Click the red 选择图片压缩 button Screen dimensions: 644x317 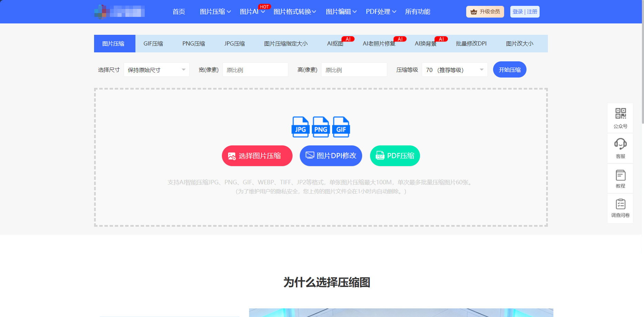pyautogui.click(x=257, y=156)
